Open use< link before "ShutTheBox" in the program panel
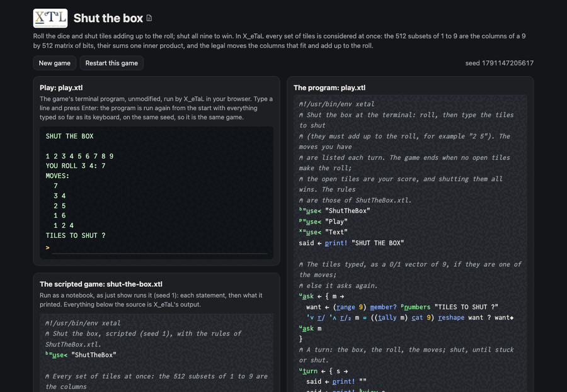This screenshot has height=392, width=567. click(x=314, y=211)
